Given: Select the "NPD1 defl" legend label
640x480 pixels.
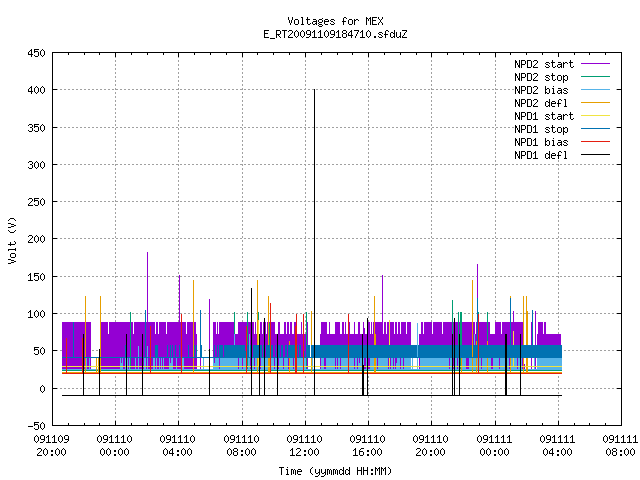Looking at the screenshot, I should point(541,155).
